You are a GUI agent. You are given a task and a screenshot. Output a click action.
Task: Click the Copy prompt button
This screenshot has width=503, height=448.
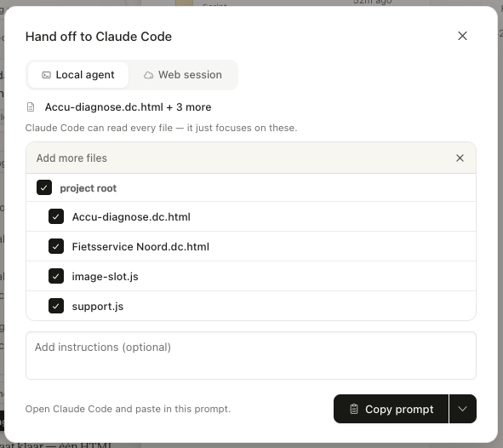391,409
